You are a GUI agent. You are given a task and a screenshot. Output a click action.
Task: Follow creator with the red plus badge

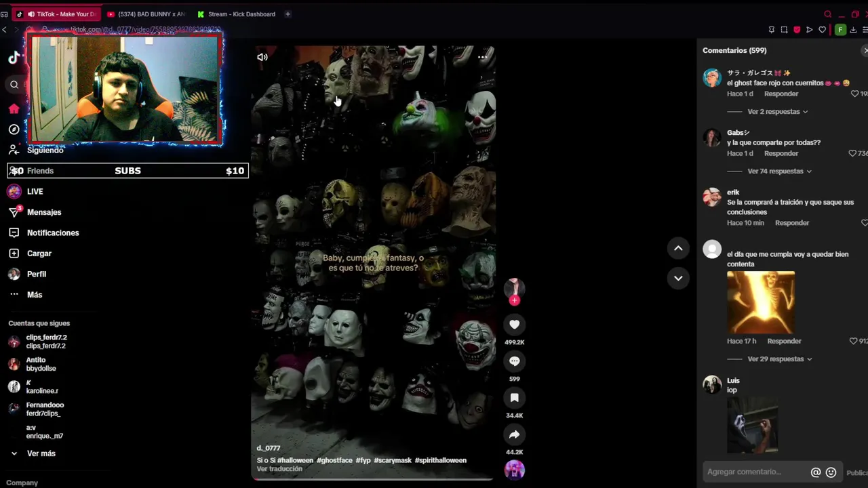coord(514,300)
